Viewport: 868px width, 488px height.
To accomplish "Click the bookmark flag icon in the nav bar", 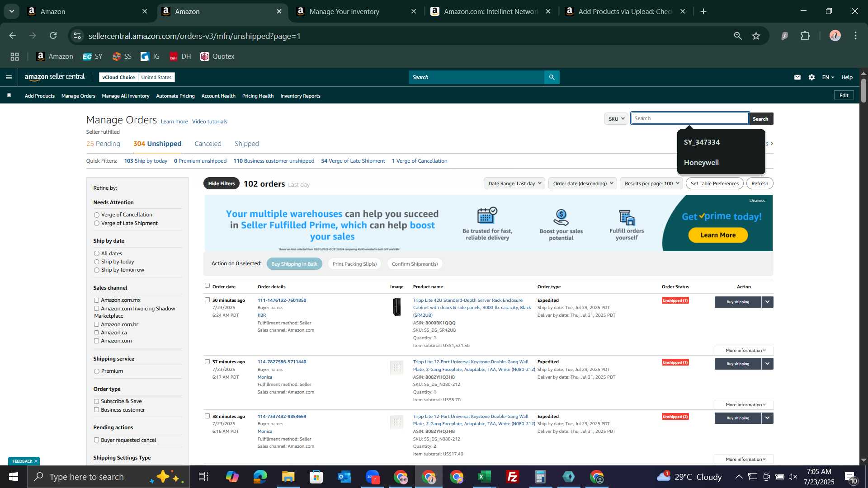I will tap(9, 95).
